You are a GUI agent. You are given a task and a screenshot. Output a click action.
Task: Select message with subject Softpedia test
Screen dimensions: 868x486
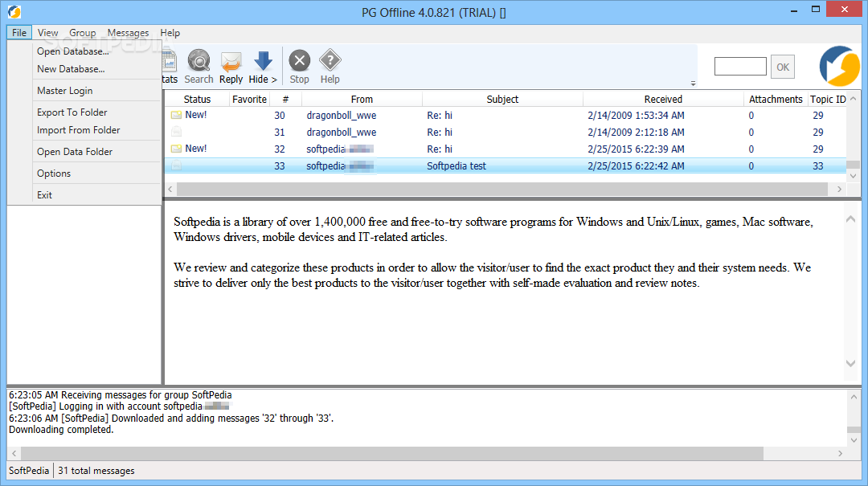tap(505, 165)
